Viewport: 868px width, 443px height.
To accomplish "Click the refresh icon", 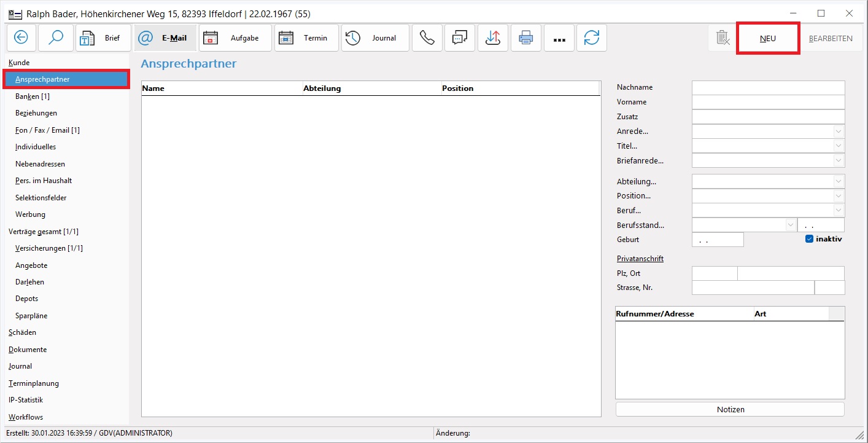I will tap(592, 38).
